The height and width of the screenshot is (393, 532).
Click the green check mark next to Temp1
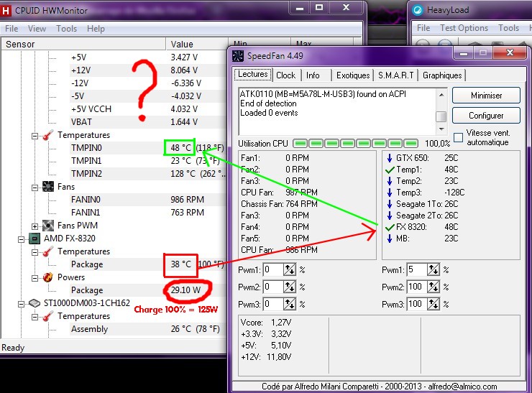[390, 170]
